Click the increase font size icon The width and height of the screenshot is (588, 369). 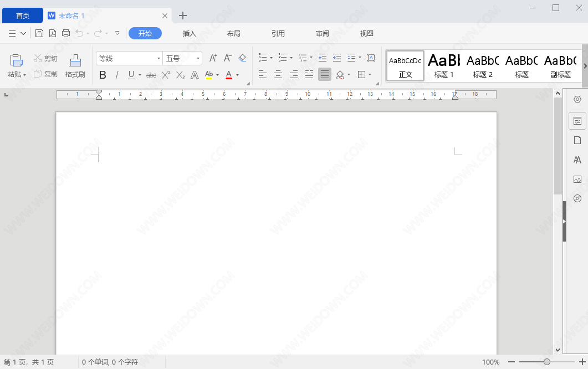[213, 58]
